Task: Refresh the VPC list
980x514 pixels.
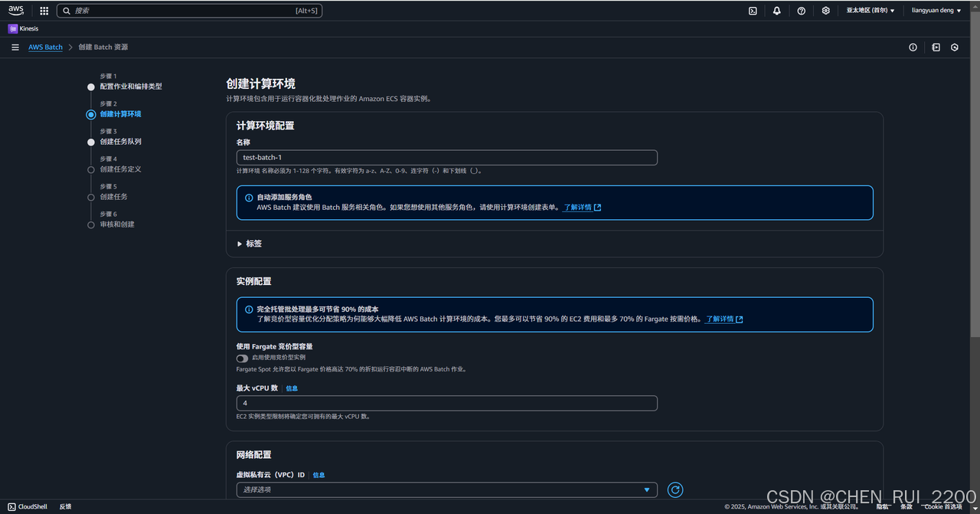Action: 675,489
